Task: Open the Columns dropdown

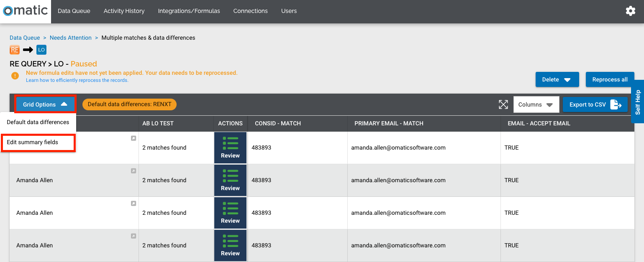Action: [x=536, y=104]
